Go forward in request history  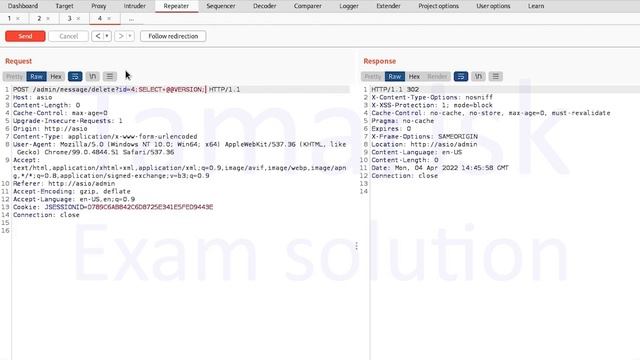(121, 36)
